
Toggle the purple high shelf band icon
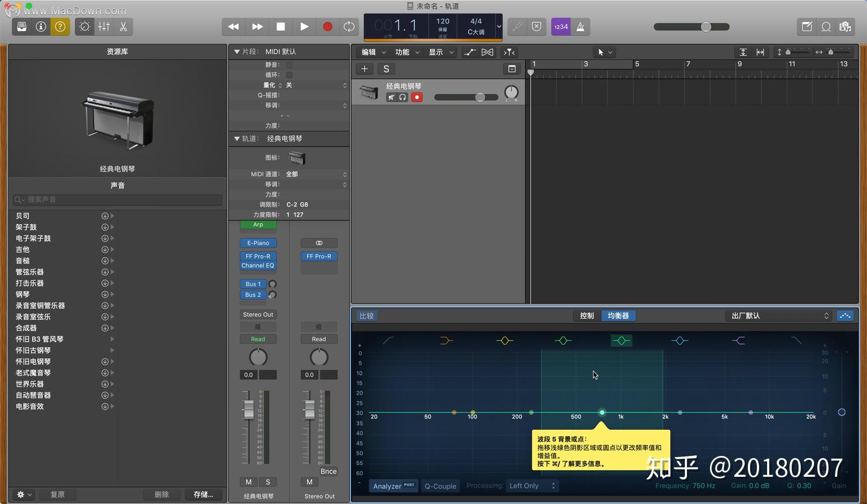point(738,341)
